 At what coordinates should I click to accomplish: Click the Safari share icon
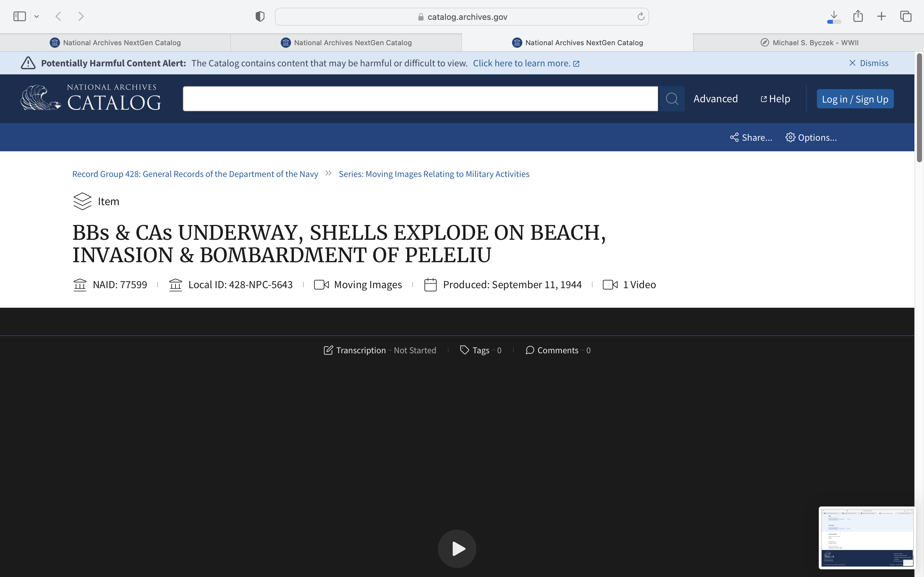click(858, 16)
